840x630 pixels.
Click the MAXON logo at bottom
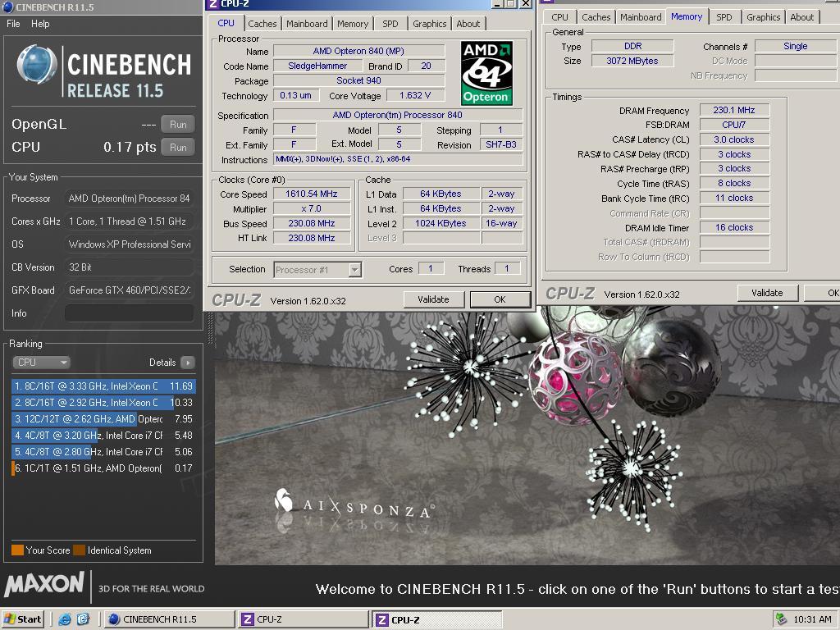click(44, 584)
